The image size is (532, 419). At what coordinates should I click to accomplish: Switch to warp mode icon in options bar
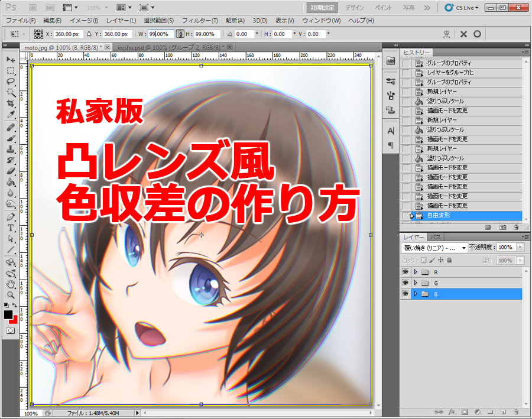click(446, 34)
